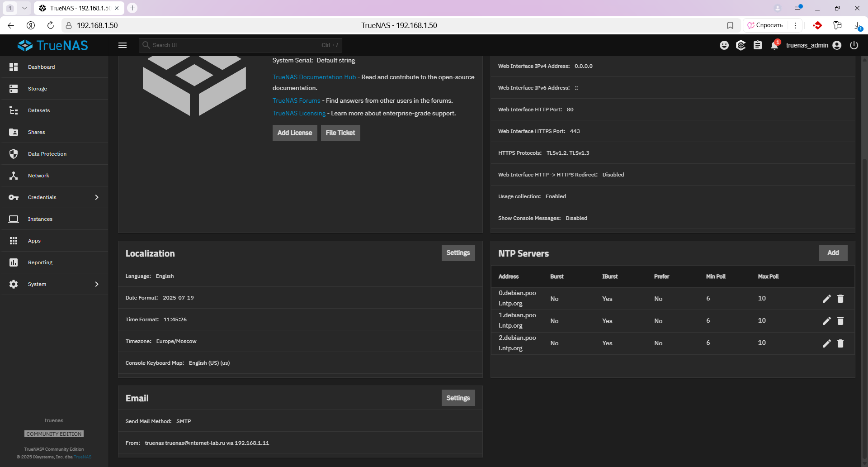The height and width of the screenshot is (467, 868).
Task: Go to Datasets via its sidebar icon
Action: (14, 110)
